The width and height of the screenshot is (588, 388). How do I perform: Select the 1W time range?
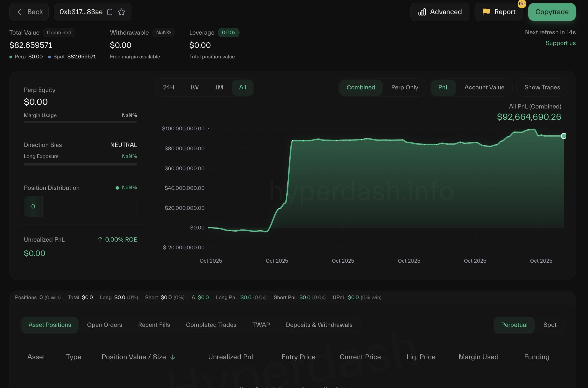point(194,87)
